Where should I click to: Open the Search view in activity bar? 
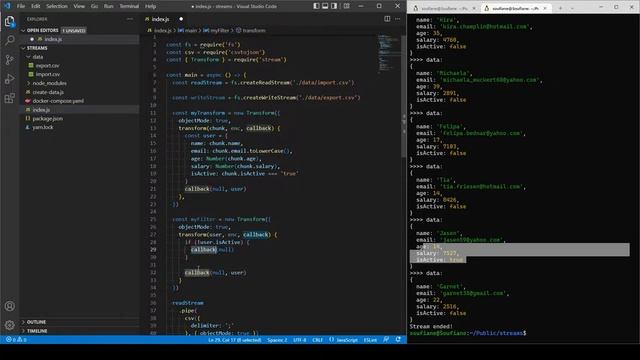pyautogui.click(x=9, y=40)
